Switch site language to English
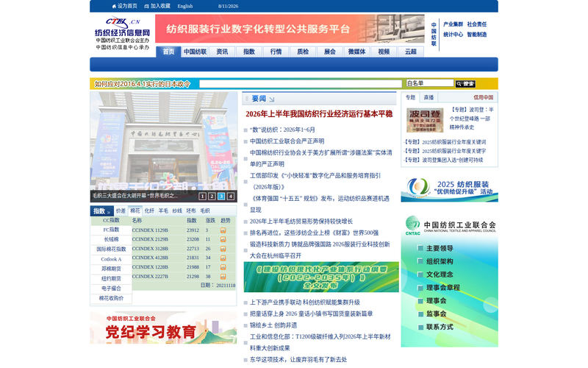This screenshot has width=588, height=368. click(x=185, y=6)
